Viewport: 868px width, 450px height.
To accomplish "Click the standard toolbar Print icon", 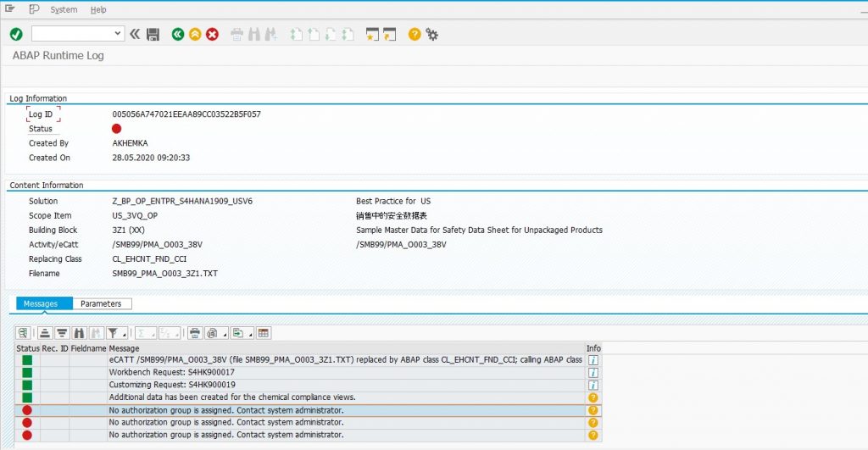I will [237, 34].
